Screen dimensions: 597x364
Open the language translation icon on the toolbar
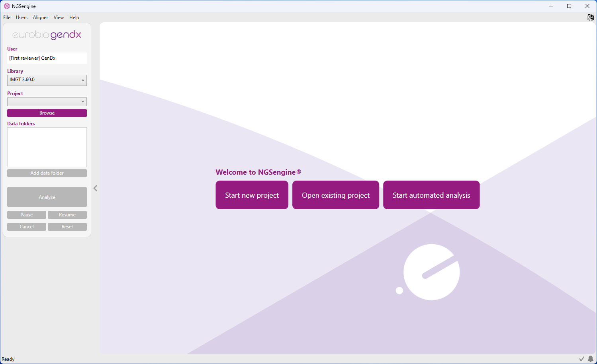[x=590, y=17]
